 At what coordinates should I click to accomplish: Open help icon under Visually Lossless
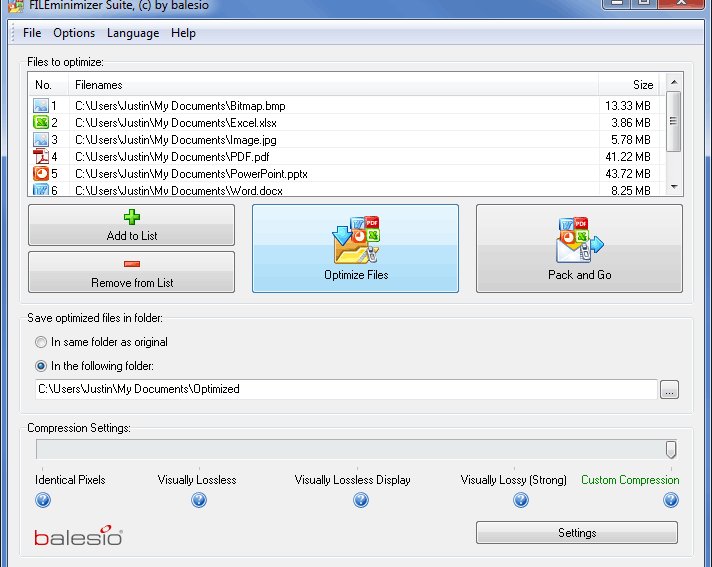(x=199, y=500)
